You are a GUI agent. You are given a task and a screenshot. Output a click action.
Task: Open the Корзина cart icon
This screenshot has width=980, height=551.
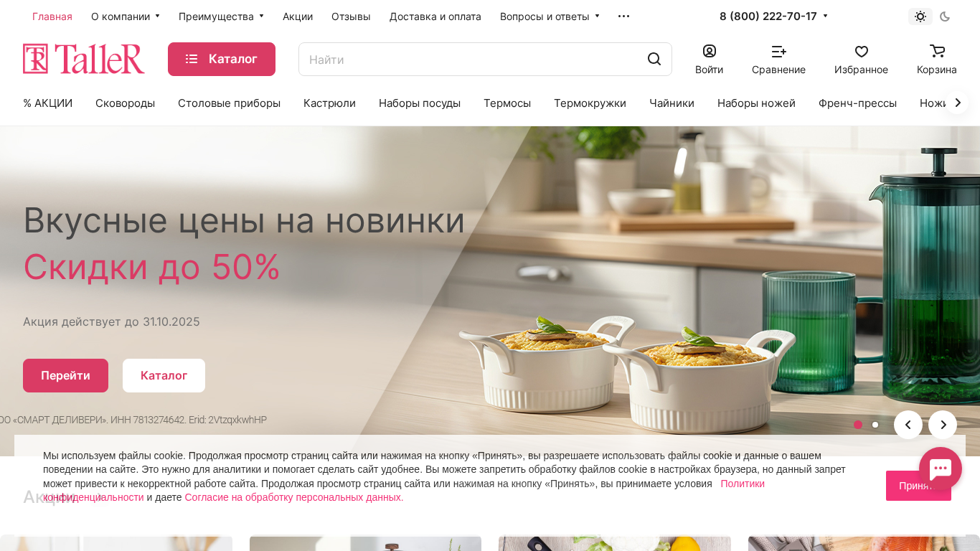coord(937,51)
